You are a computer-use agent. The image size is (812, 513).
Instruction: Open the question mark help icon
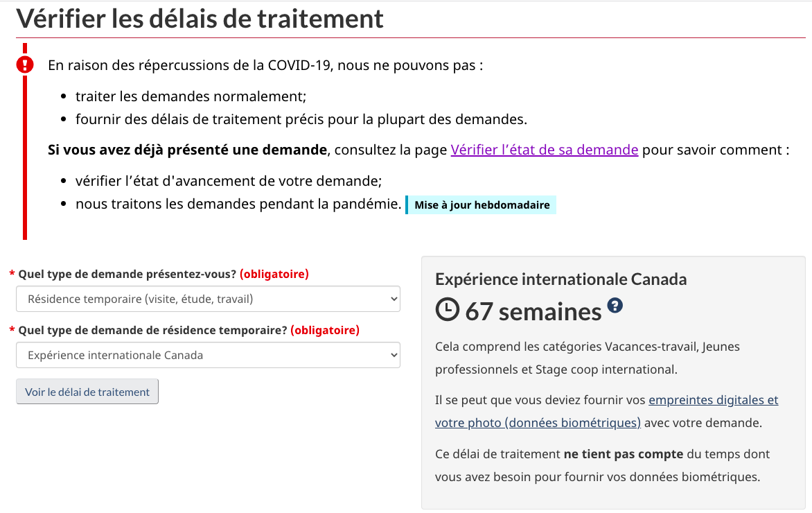615,305
